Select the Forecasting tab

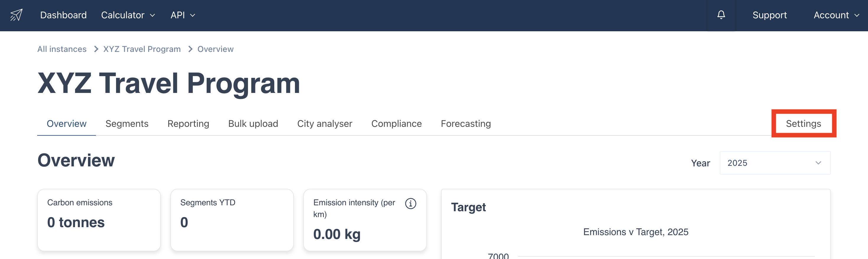click(x=466, y=124)
